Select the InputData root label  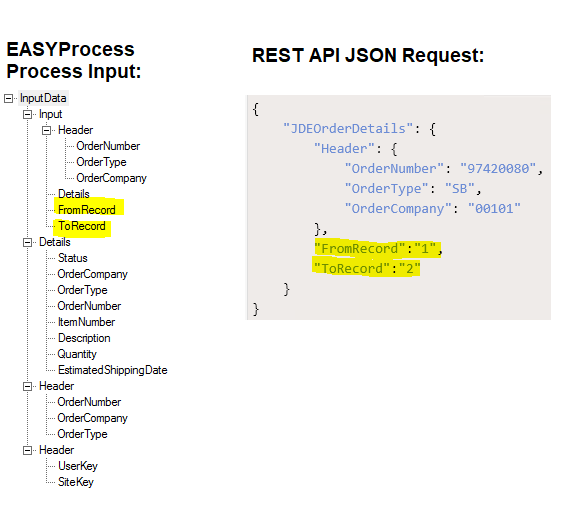click(43, 98)
